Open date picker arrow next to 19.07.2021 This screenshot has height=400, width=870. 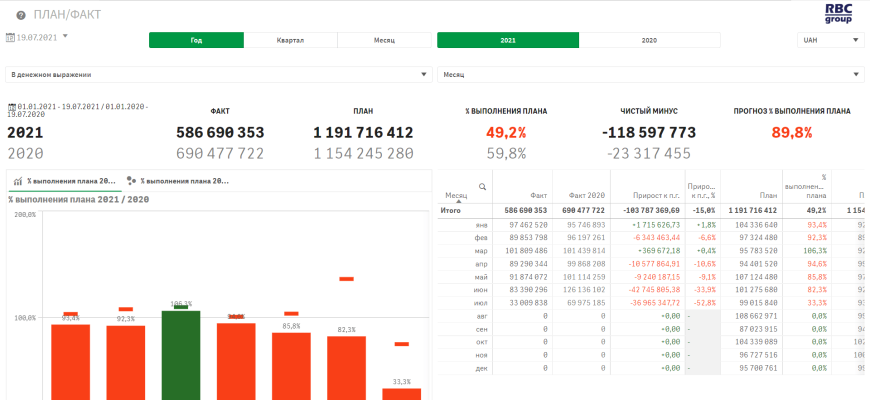click(x=65, y=36)
